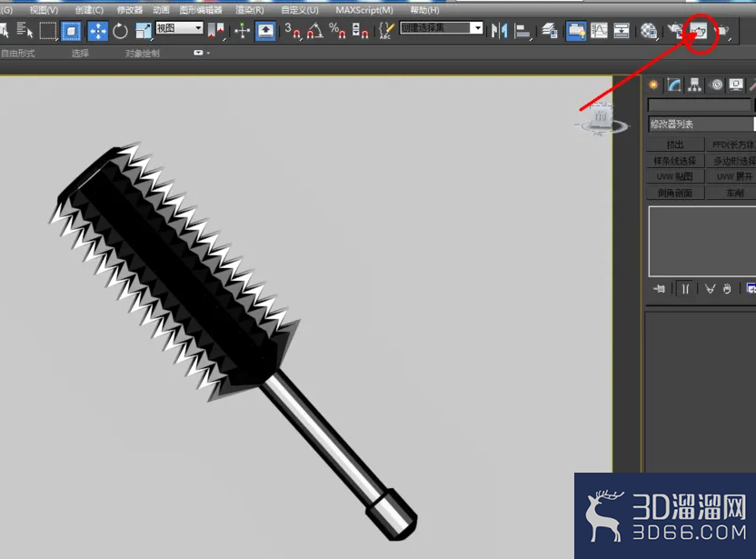Open Display command panel tab
756x559 pixels.
coord(736,85)
